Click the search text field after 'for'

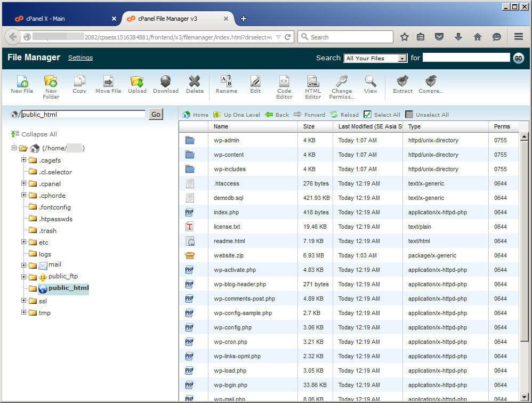(x=466, y=58)
